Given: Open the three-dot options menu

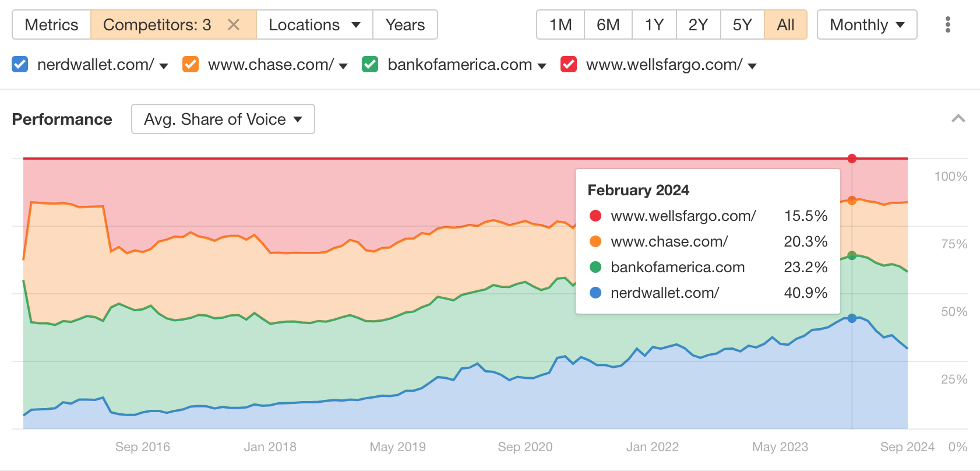Looking at the screenshot, I should point(948,24).
